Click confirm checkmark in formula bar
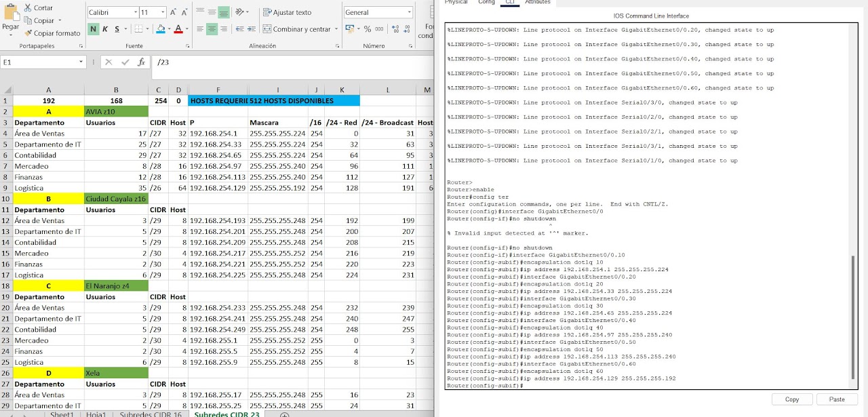 pos(125,62)
